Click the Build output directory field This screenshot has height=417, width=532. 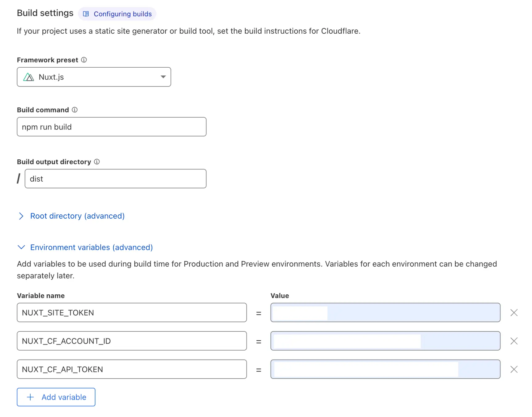(115, 179)
